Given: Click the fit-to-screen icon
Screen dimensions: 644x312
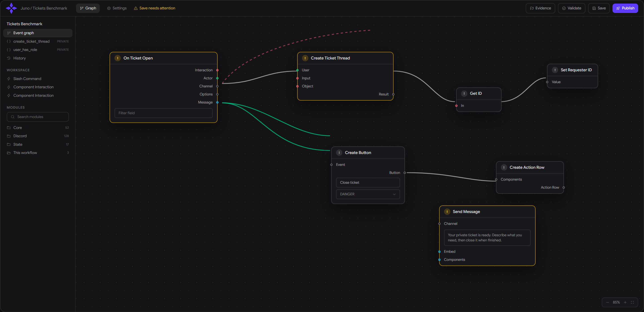Looking at the screenshot, I should (x=632, y=302).
